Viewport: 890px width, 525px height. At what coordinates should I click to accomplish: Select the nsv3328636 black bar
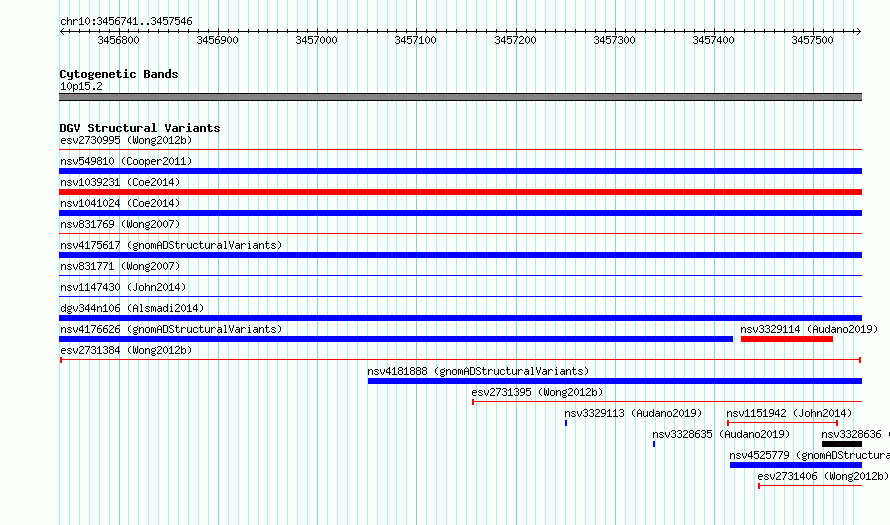[842, 444]
